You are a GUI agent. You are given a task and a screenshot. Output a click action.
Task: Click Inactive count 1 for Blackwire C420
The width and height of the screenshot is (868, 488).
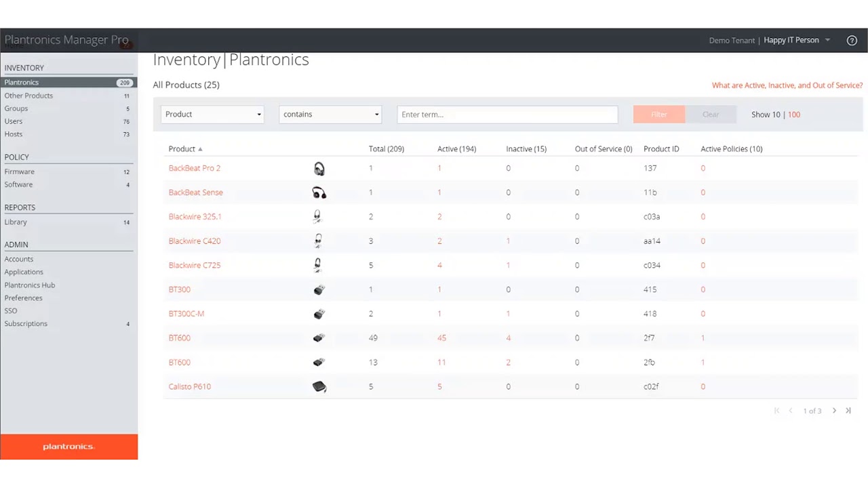pyautogui.click(x=508, y=241)
